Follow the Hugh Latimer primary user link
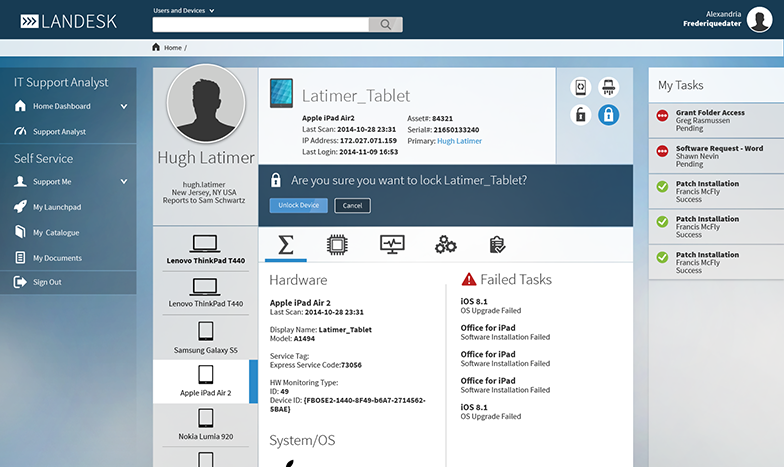This screenshot has height=467, width=784. pyautogui.click(x=459, y=141)
